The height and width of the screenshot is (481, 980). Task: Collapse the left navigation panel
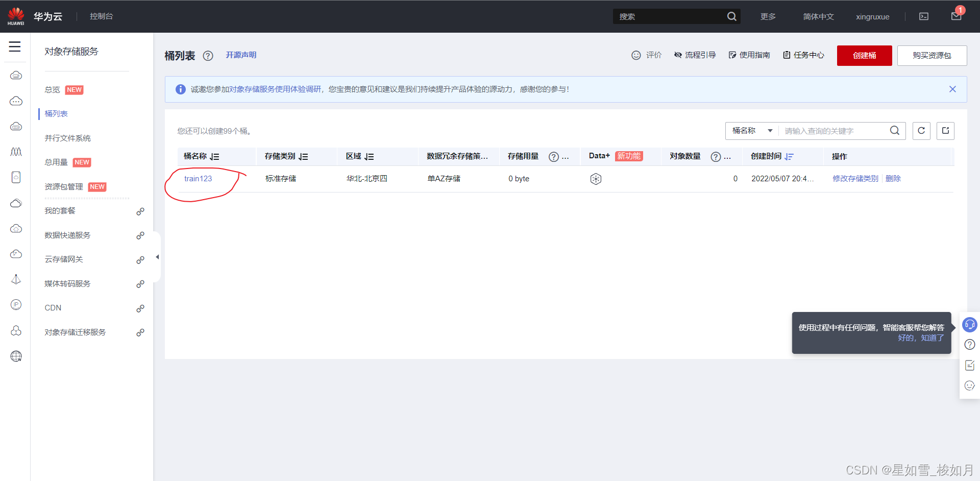157,257
